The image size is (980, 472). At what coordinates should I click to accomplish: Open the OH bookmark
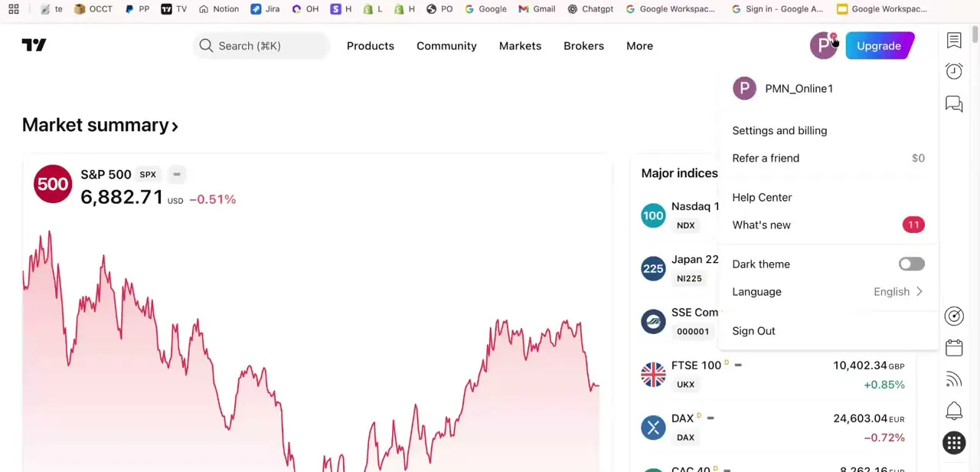coord(305,9)
